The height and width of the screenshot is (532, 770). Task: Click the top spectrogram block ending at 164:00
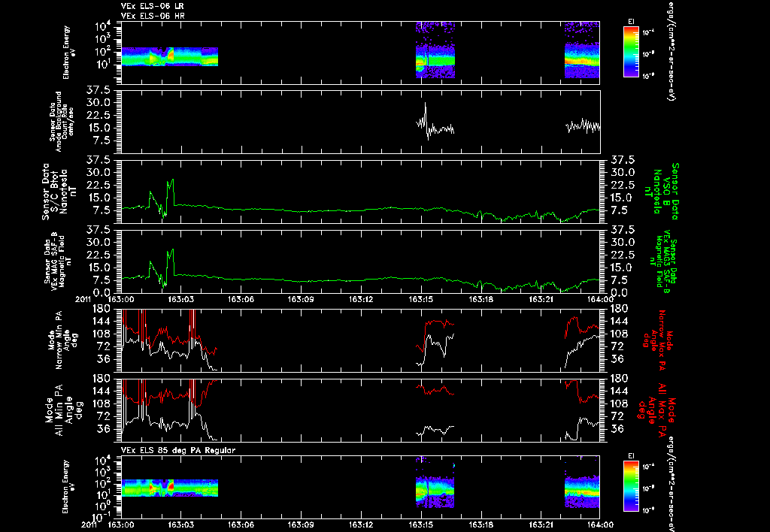(x=582, y=50)
